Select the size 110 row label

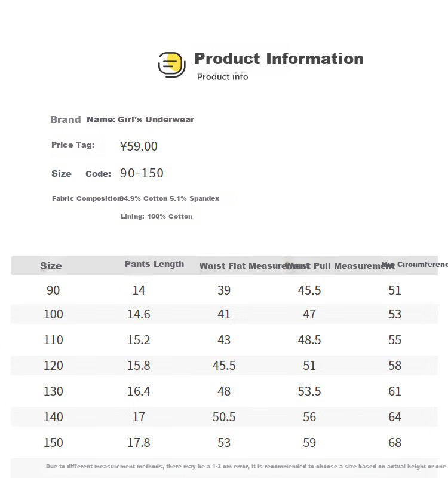coord(53,339)
